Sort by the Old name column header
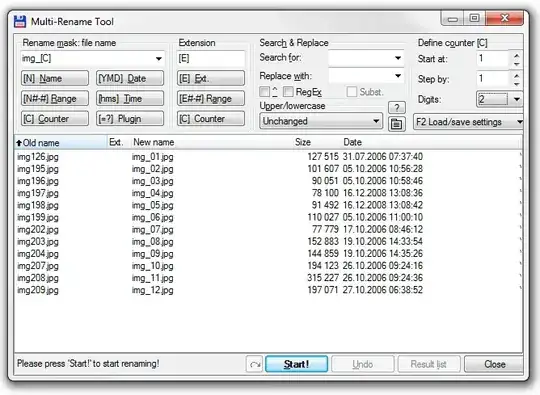The width and height of the screenshot is (540, 395). (61, 142)
